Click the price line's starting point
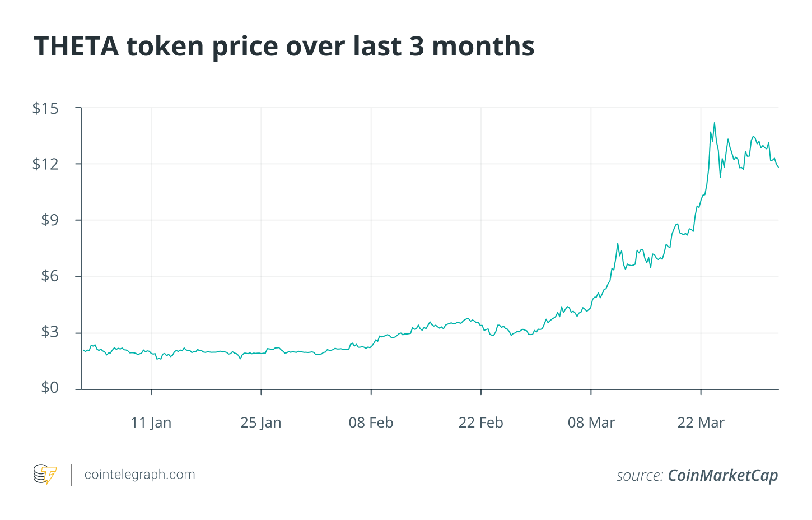Viewport: 812px width, 520px height. (x=83, y=350)
